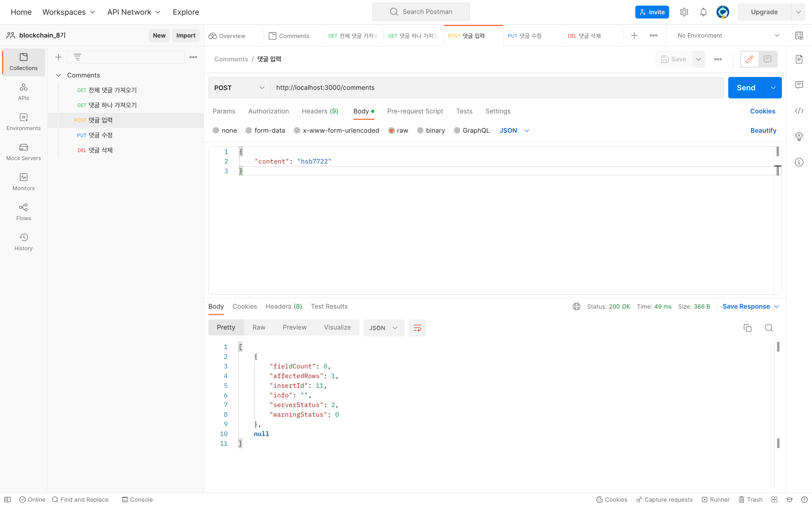Expand the API Network menu
This screenshot has height=506, width=812.
pos(134,12)
